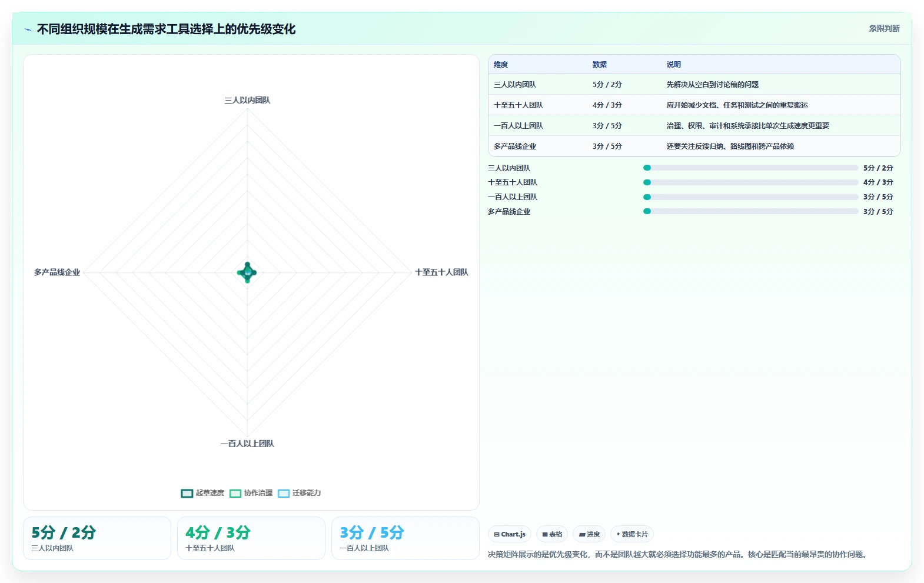Viewport: 924px width, 583px height.
Task: Open the 4分 / 3分 data card
Action: (251, 538)
